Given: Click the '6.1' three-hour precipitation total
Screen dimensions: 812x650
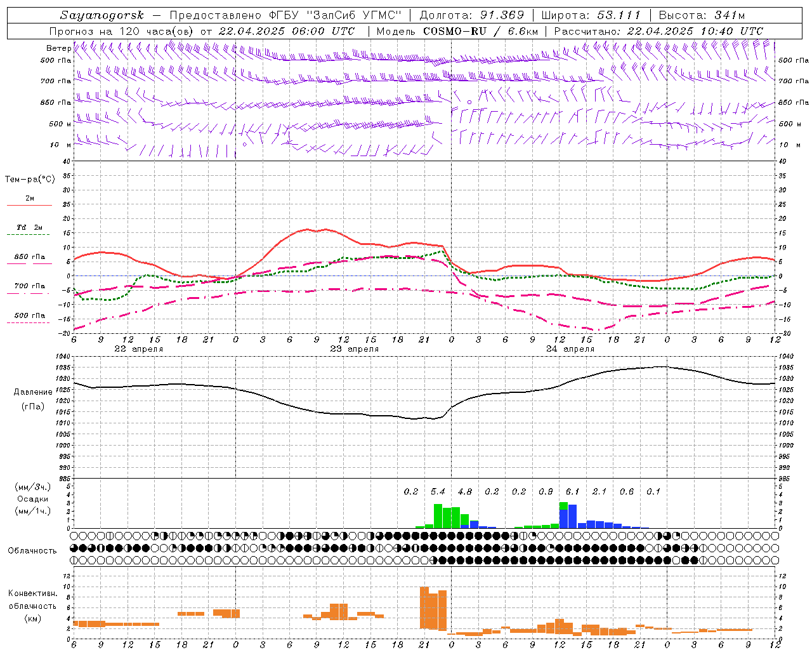Looking at the screenshot, I should coord(573,492).
